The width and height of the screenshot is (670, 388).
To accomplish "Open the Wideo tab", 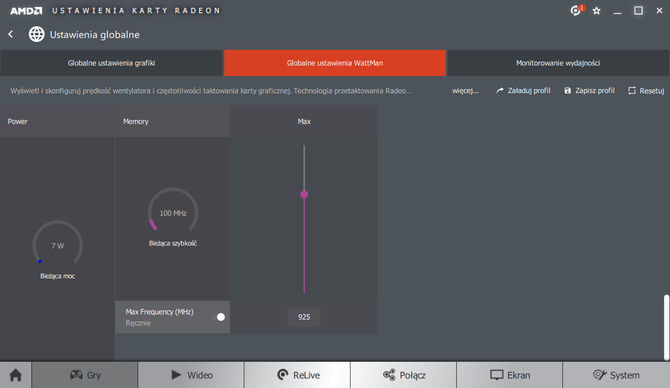I will coord(191,375).
